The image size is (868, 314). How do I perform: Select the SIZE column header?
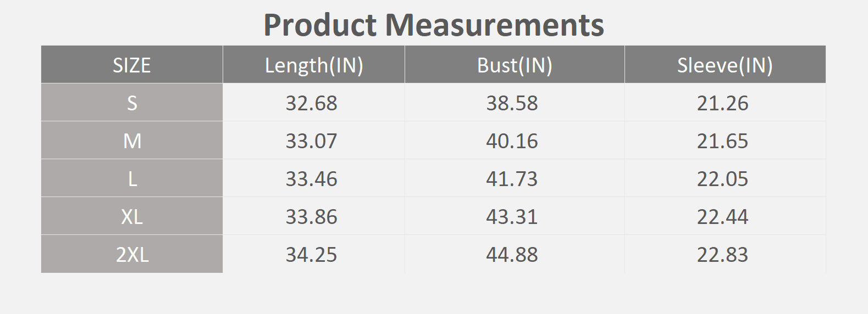tap(132, 65)
